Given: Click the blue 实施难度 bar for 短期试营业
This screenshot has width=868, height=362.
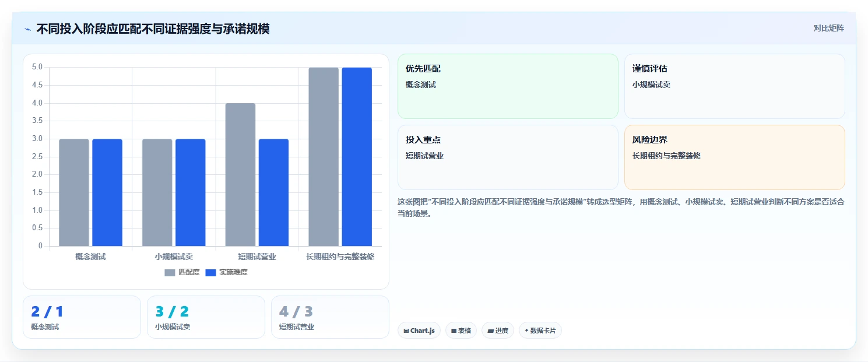Looking at the screenshot, I should (273, 192).
